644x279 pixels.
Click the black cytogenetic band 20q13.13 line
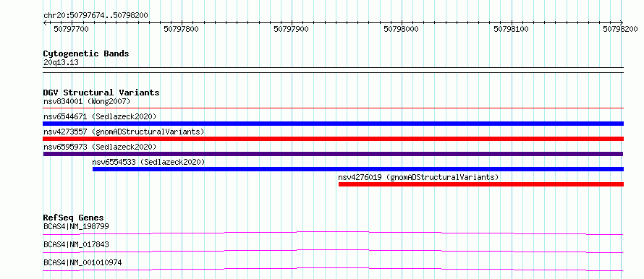333,70
